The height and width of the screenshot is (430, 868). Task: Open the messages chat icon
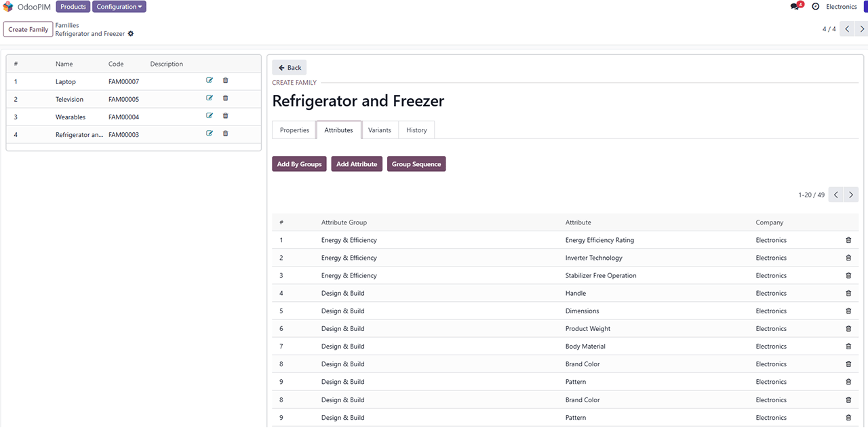(795, 7)
